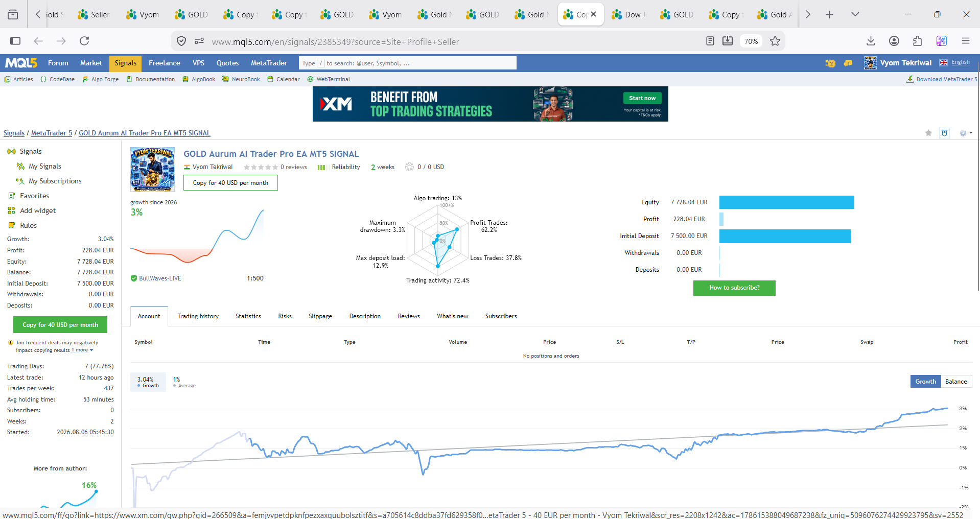Switch to the Risks tab
Viewport: 980px width, 519px height.
(285, 316)
